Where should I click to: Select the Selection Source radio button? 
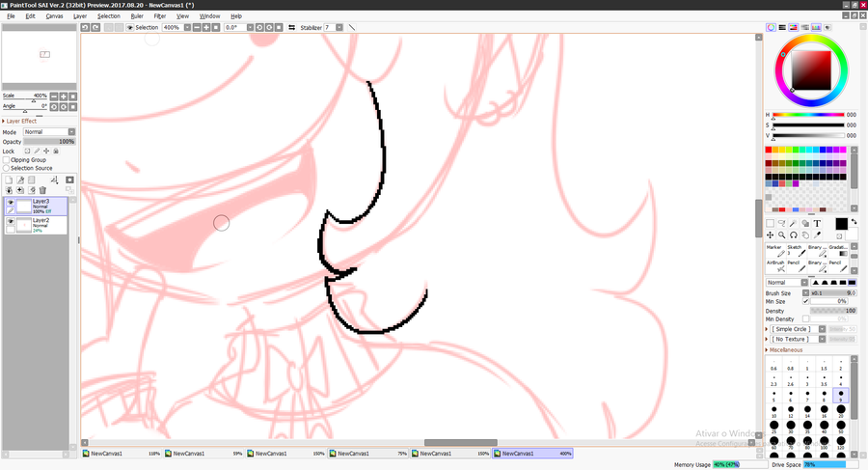point(7,168)
